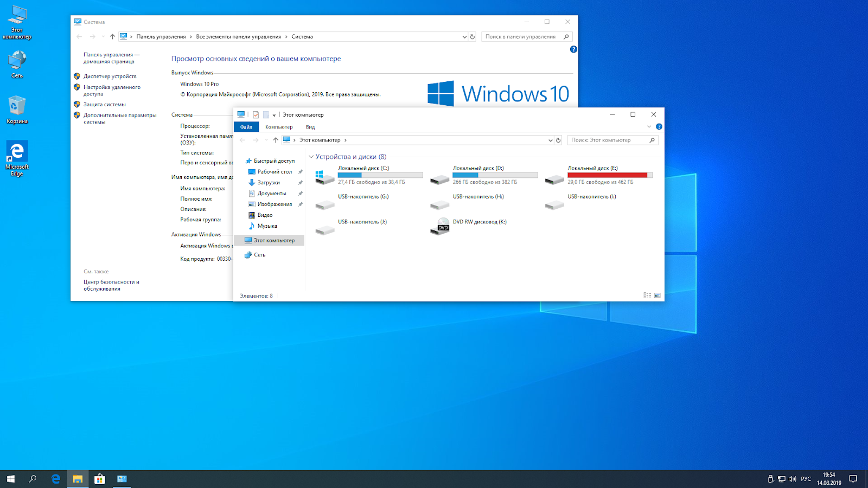Expand breadcrumb arrow after Этот компьютер
868x488 pixels.
coord(345,140)
